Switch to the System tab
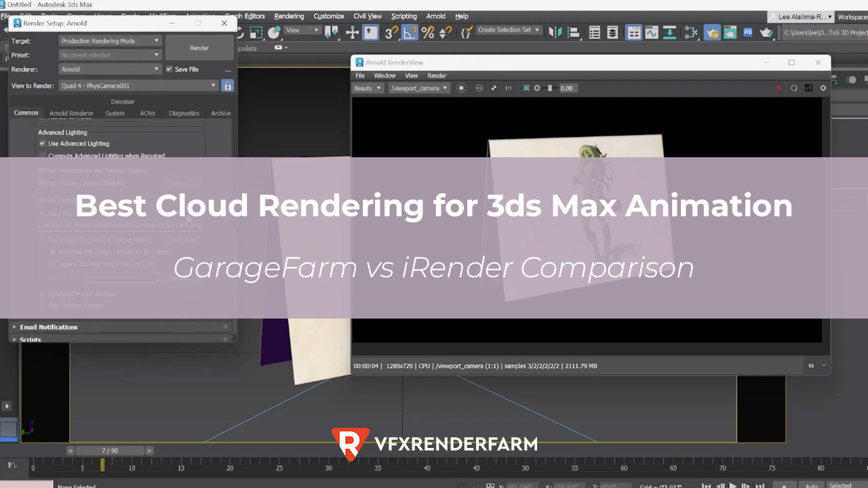This screenshot has height=488, width=868. coord(115,113)
